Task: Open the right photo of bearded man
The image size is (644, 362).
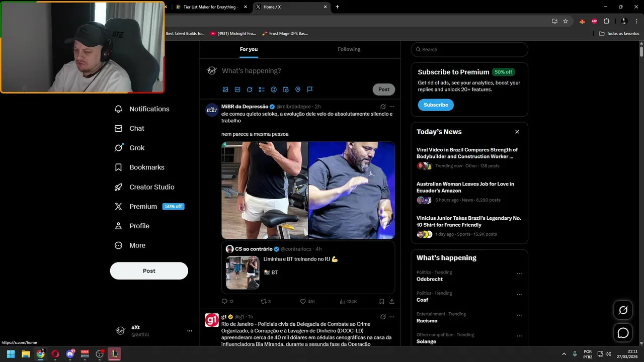Action: 352,190
